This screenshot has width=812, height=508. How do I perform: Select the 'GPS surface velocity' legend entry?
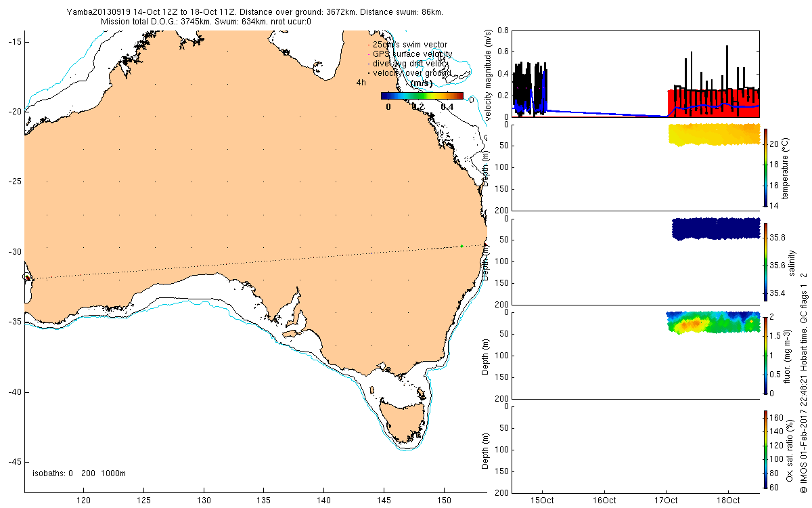click(409, 54)
